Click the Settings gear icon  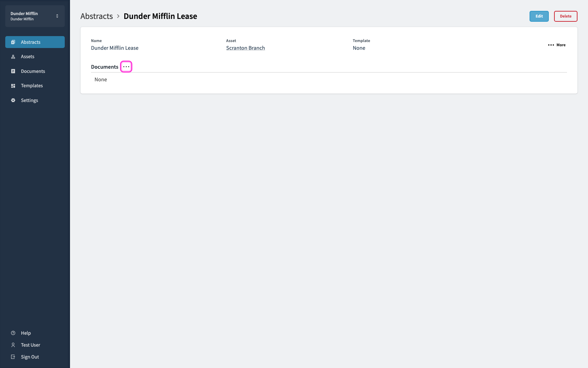pyautogui.click(x=13, y=100)
